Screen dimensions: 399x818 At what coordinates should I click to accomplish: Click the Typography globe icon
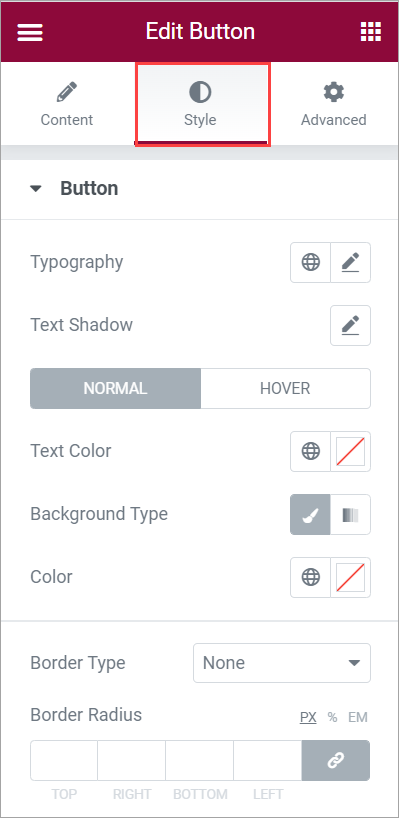tap(310, 262)
